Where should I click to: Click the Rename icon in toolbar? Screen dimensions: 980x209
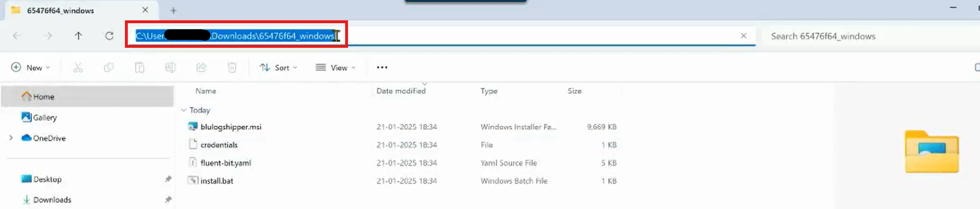point(170,68)
